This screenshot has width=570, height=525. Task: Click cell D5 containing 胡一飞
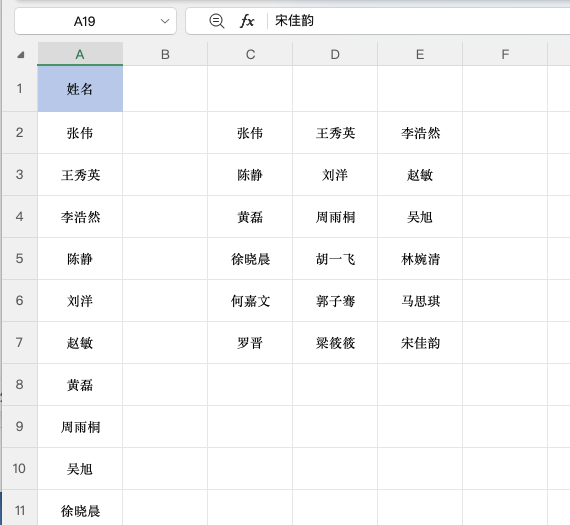pos(335,259)
